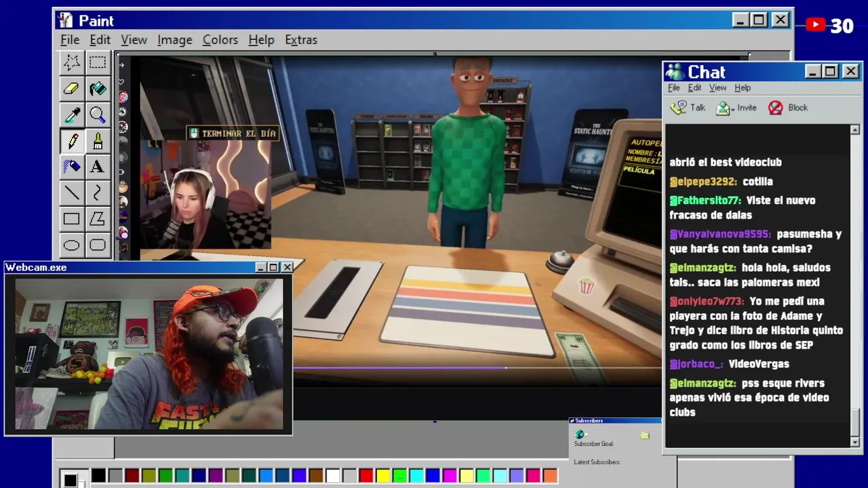
Task: Click the popcorn icon on the computer
Action: click(x=587, y=285)
